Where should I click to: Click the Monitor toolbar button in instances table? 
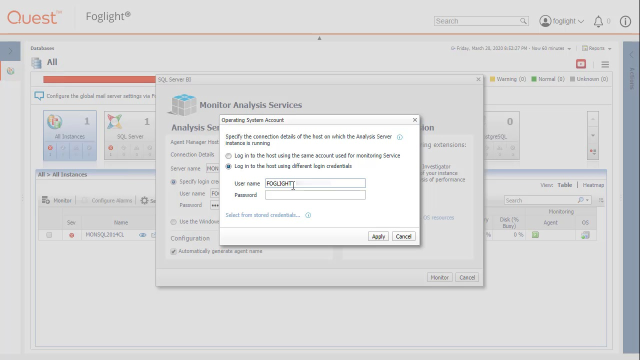(57, 200)
